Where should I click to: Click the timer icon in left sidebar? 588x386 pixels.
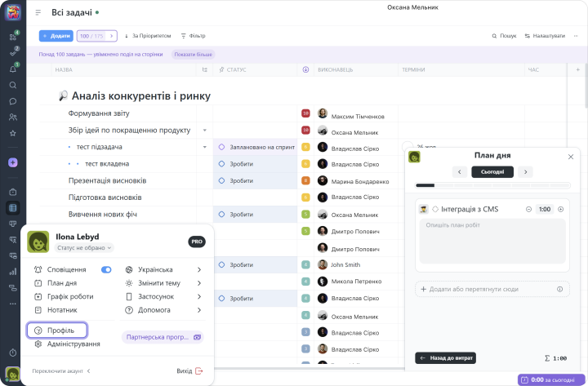click(x=12, y=353)
